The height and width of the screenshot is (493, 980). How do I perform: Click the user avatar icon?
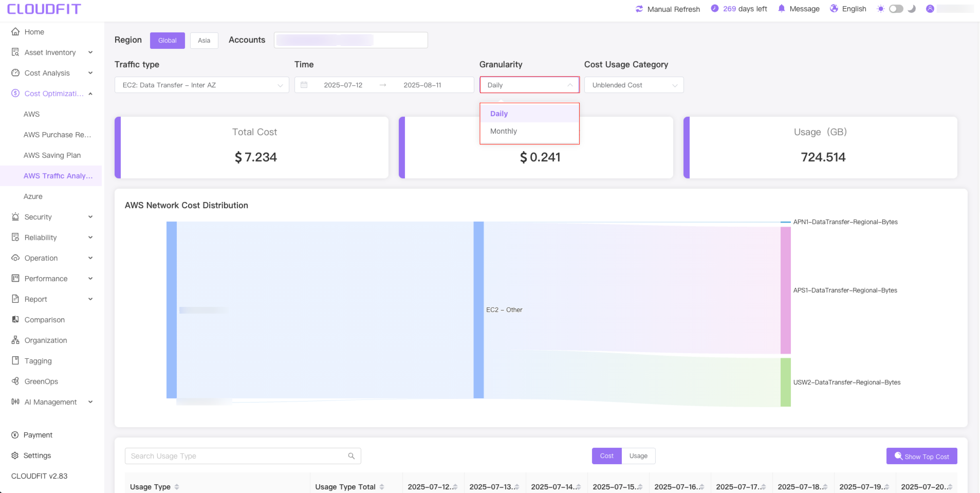click(x=930, y=9)
